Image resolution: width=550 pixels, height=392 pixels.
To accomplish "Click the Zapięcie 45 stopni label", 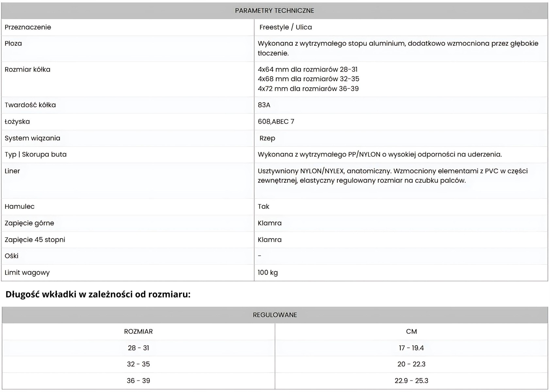I will tap(35, 240).
